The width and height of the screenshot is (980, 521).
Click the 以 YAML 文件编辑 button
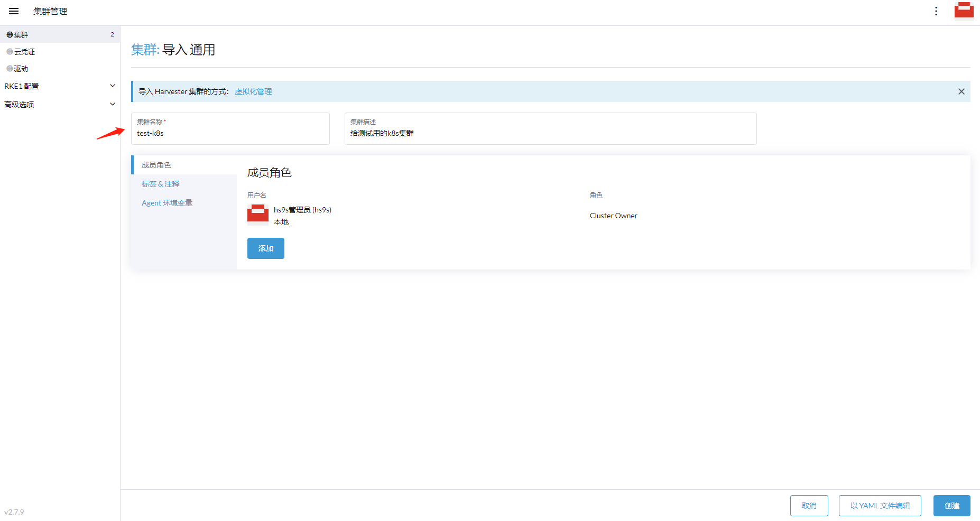[880, 506]
